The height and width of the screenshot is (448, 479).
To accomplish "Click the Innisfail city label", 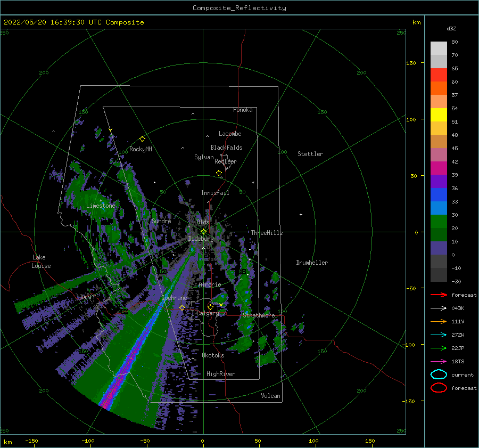I will (x=215, y=193).
